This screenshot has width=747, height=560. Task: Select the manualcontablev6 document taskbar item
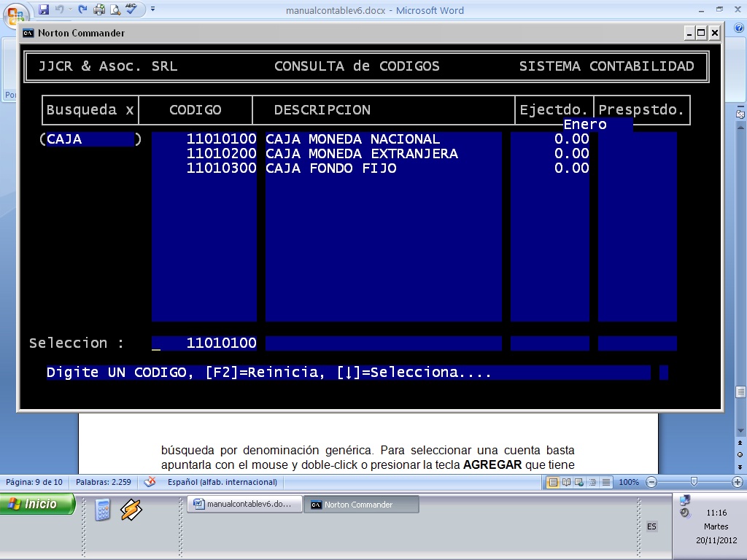click(x=244, y=504)
